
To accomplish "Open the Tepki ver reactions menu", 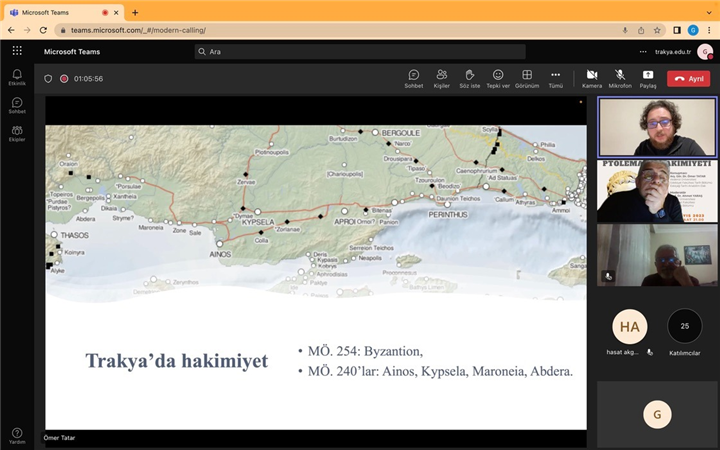I will (498, 79).
